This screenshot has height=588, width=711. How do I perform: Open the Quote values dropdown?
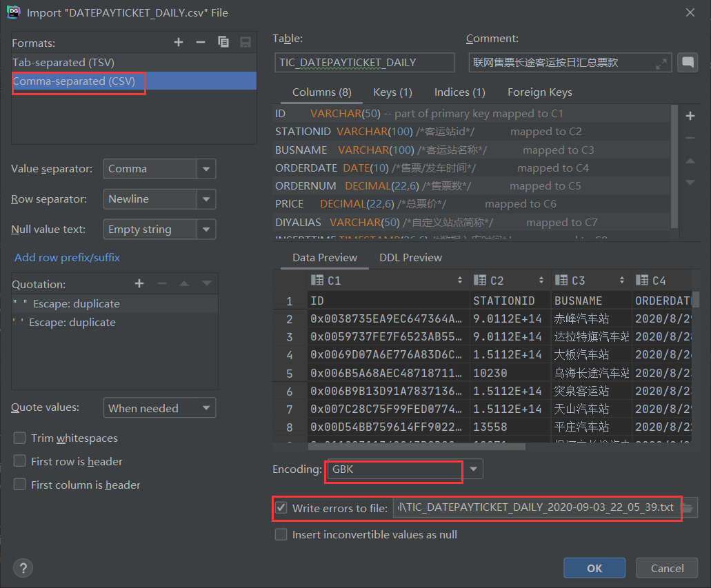[206, 407]
